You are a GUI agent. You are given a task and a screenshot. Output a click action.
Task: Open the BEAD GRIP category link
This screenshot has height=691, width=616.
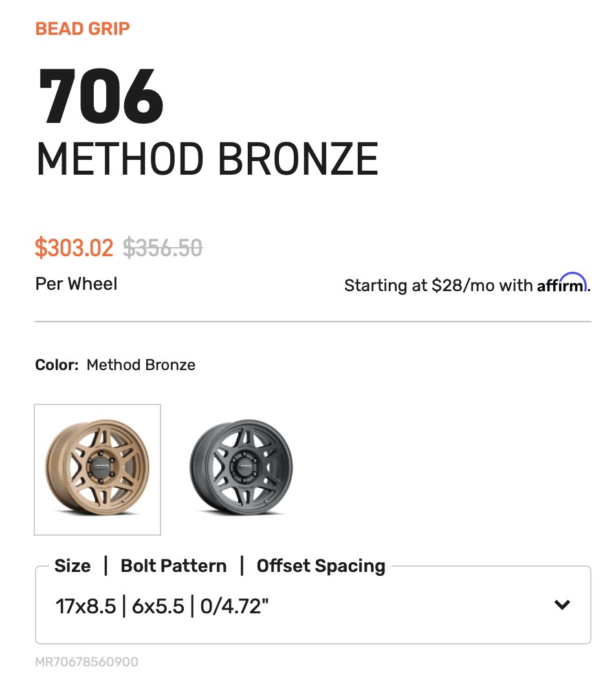82,29
